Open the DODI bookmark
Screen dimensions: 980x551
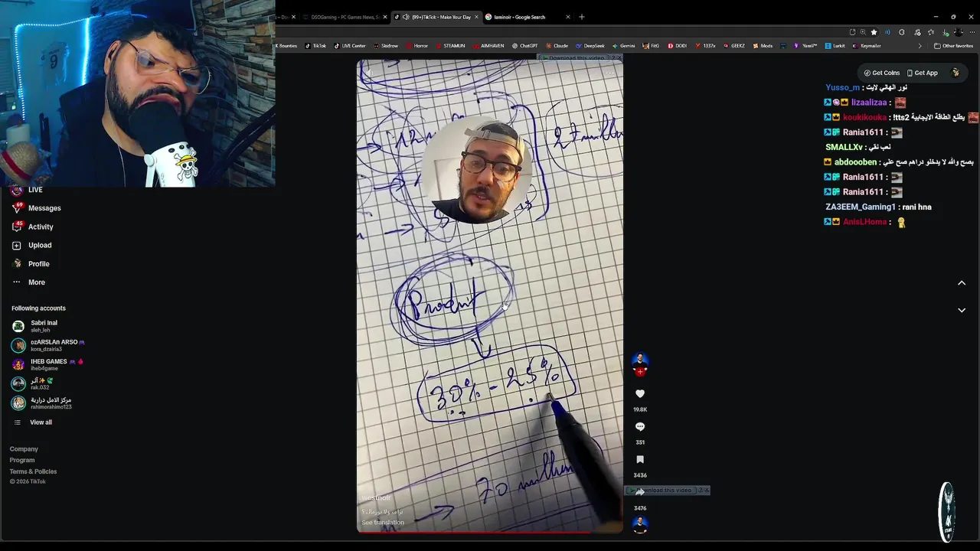pyautogui.click(x=677, y=46)
